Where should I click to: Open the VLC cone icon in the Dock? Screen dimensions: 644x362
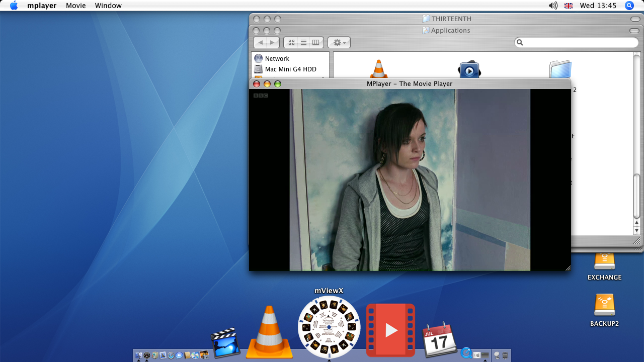(x=269, y=332)
